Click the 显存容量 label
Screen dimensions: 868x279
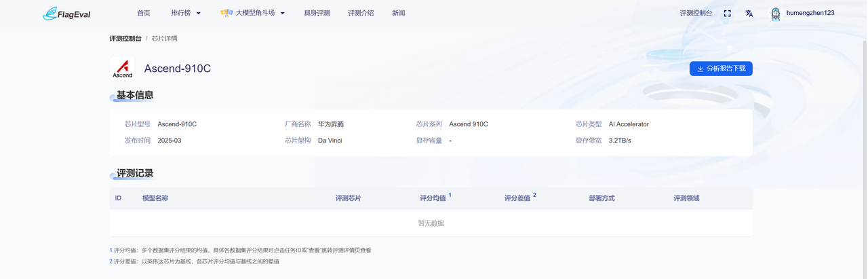point(429,141)
